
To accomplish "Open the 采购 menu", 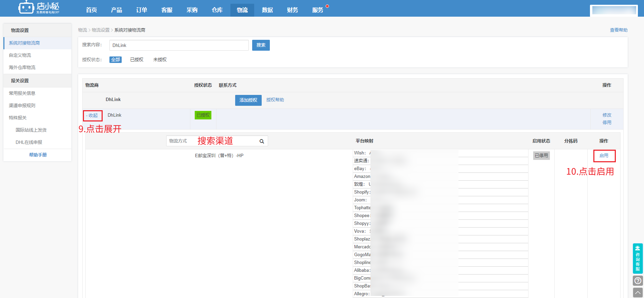I will (x=192, y=10).
